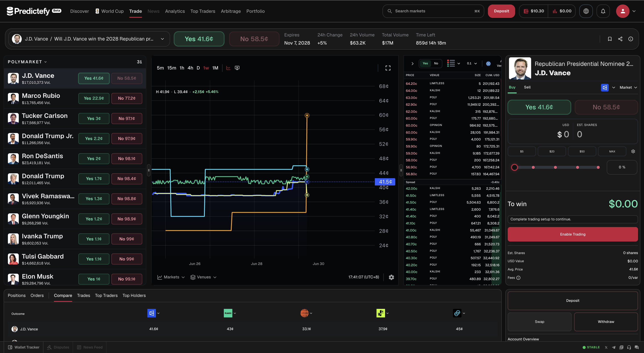Screen dimensions: 644x353
Task: Select Yes side in order book
Action: pyautogui.click(x=425, y=64)
